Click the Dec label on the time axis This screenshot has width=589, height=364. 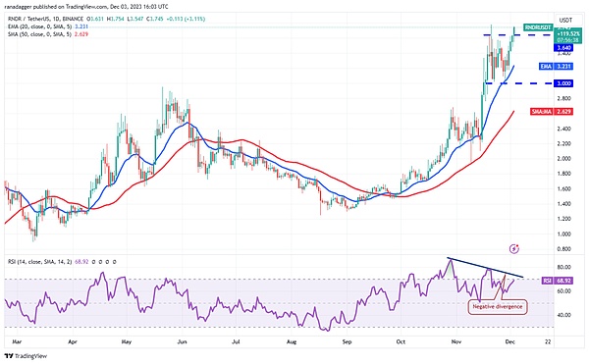(509, 341)
